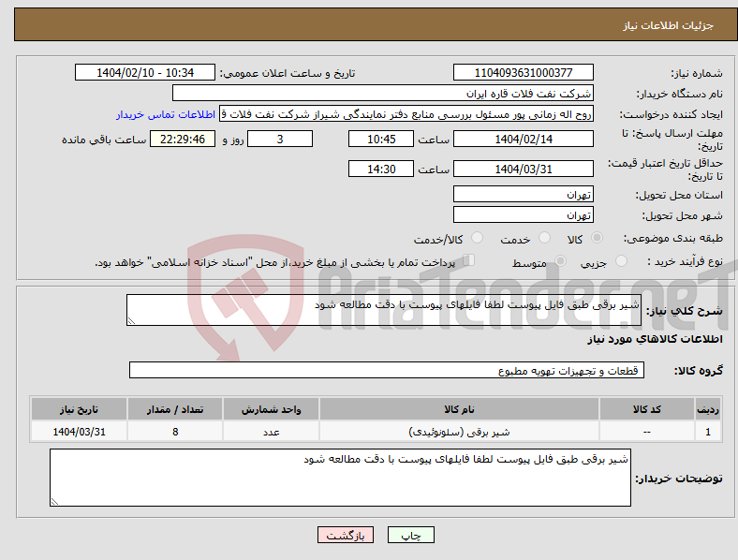Select the جزیی purchase type radio
Screen dimensions: 738x560
click(x=621, y=260)
